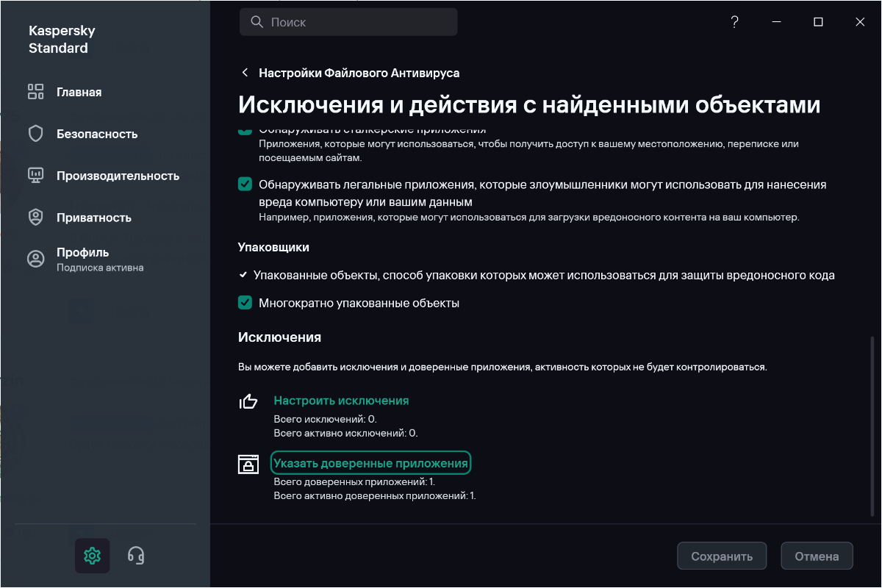Click the Kaspersky Standard title
This screenshot has height=588, width=882.
(x=62, y=40)
